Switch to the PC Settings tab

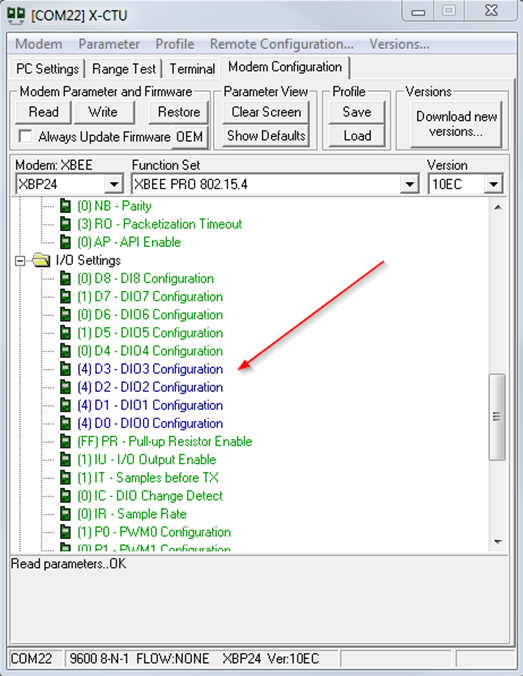[47, 69]
